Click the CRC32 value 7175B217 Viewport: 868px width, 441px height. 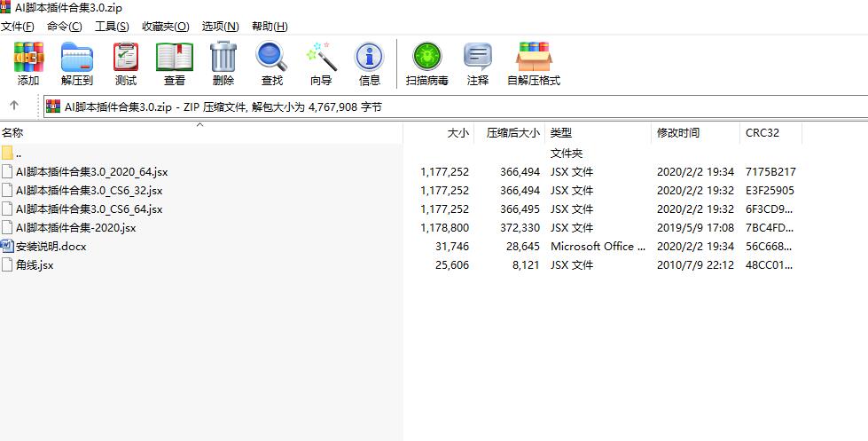(770, 172)
